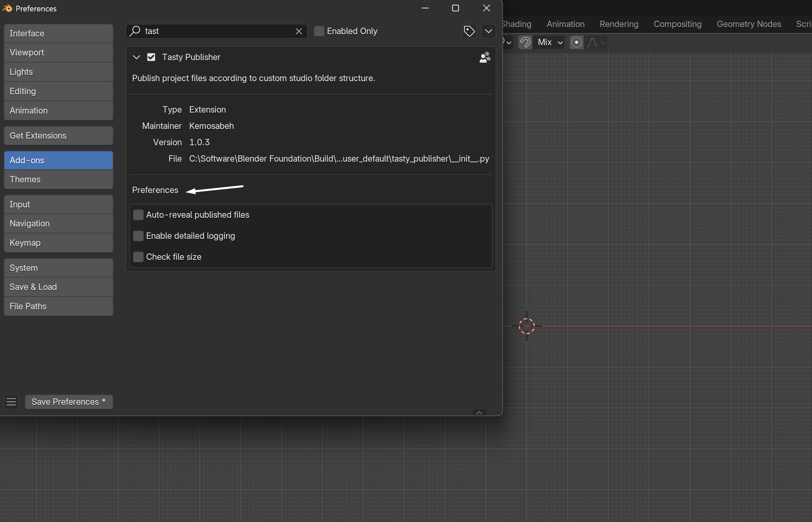Click the snapping magnet icon in viewport header
Image resolution: width=812 pixels, height=522 pixels.
coord(525,42)
